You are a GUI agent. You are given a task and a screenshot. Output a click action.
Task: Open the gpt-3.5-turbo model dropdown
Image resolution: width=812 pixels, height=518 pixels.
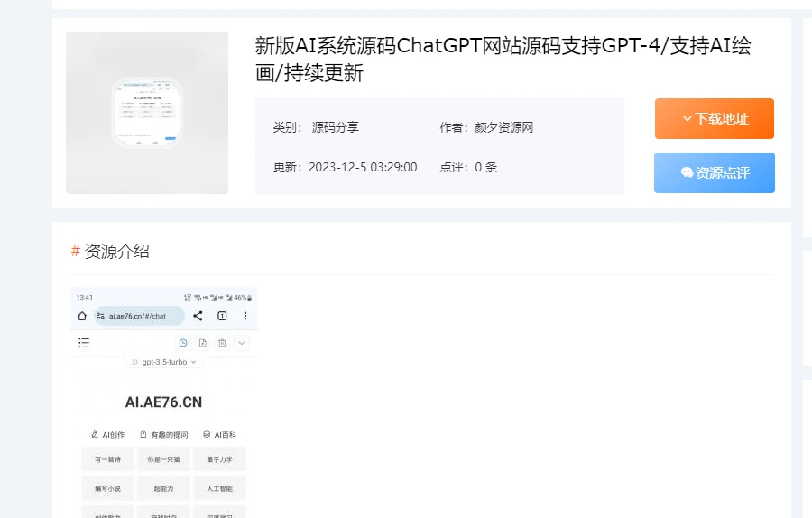click(x=163, y=362)
